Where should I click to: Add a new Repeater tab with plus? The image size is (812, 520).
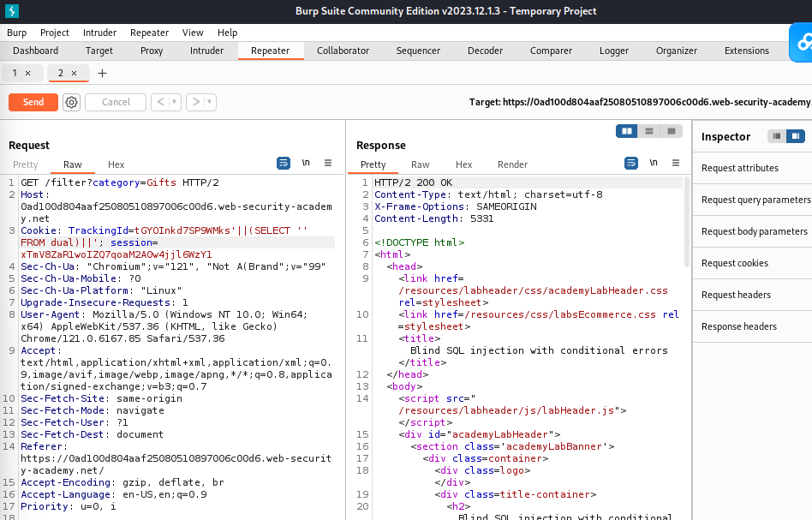102,73
